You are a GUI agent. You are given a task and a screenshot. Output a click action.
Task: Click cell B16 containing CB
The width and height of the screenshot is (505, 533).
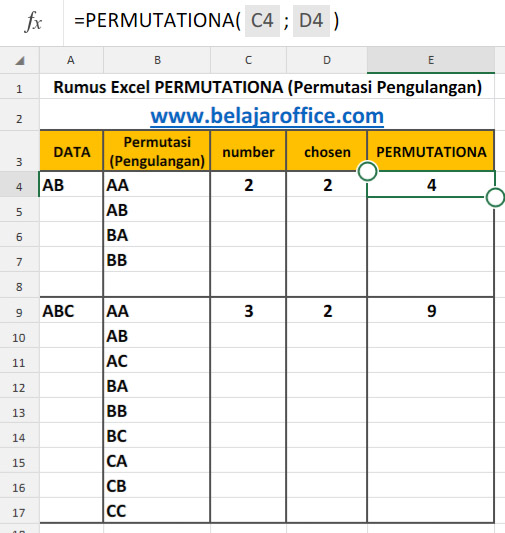coord(157,485)
